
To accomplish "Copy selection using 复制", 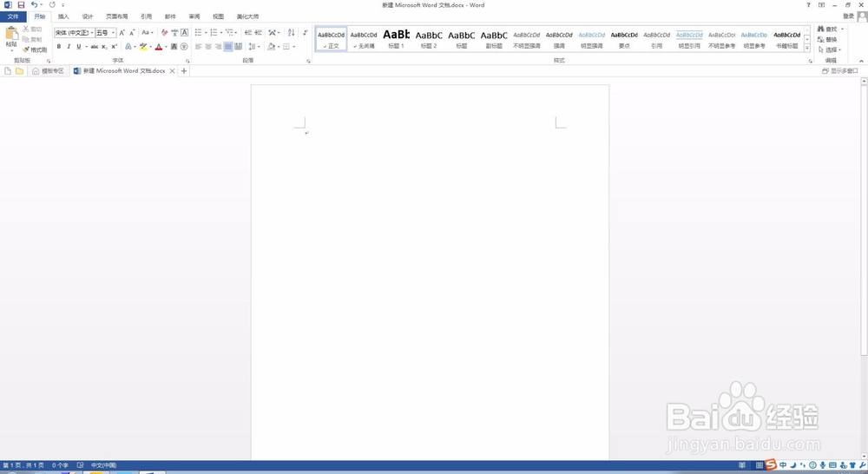I will click(x=32, y=39).
